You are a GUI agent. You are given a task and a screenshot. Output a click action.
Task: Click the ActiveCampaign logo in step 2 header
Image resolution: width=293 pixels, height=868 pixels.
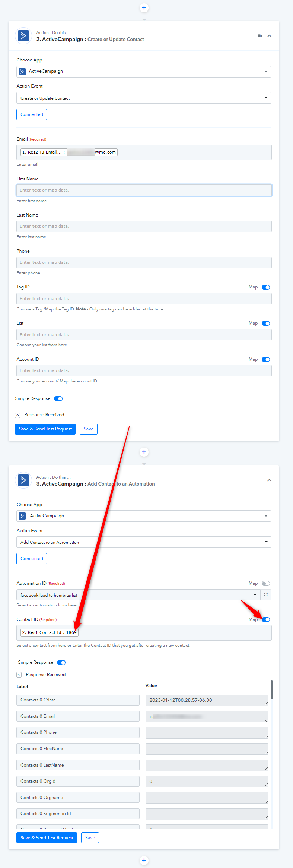[x=23, y=36]
